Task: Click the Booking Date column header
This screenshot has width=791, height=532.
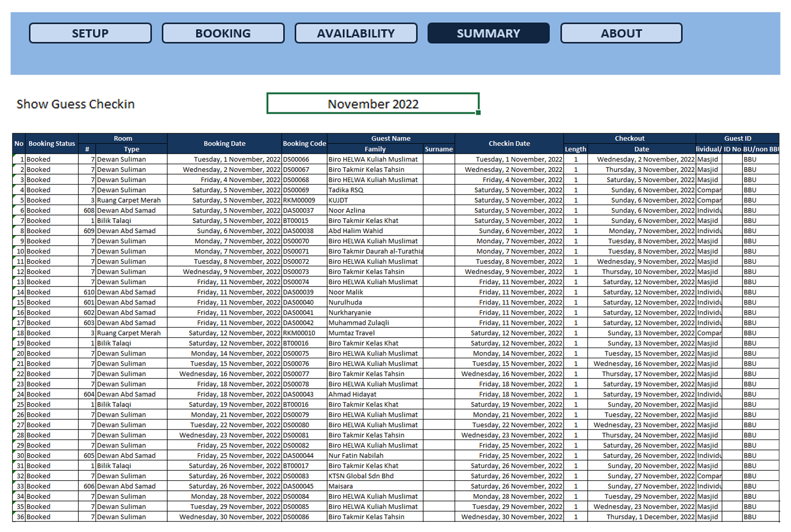Action: [x=224, y=144]
